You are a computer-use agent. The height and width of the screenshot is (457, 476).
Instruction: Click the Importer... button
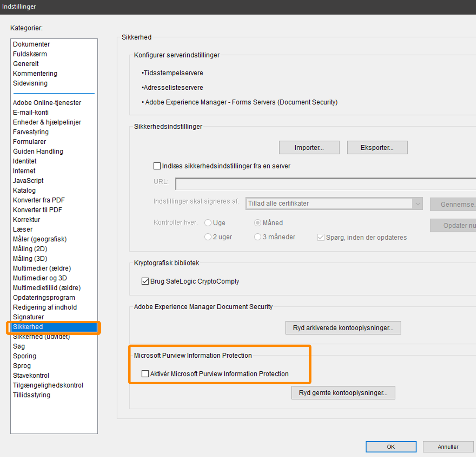pos(309,148)
